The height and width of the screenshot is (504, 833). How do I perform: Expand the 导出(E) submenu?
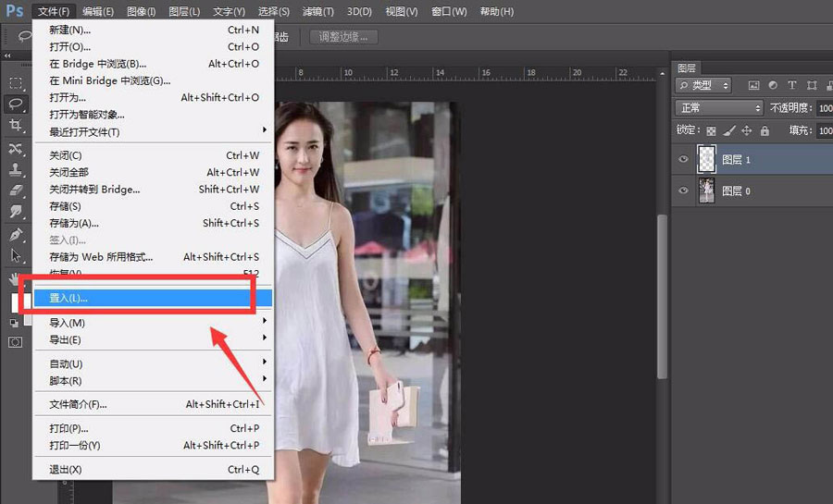coord(154,339)
